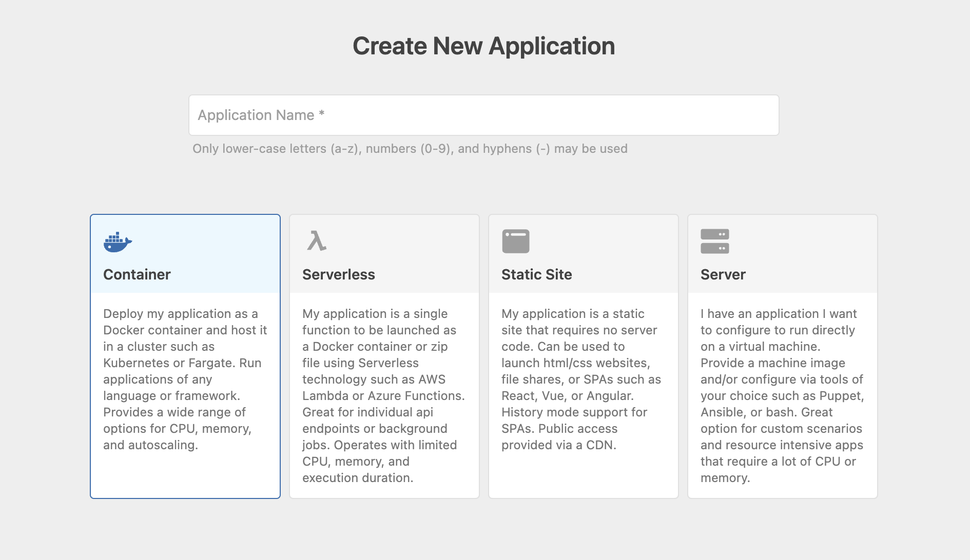
Task: Select the Server application type
Action: pos(782,356)
